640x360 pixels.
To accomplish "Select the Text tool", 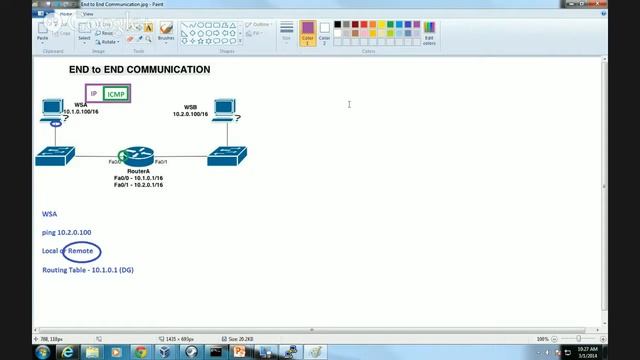I will coord(148,28).
